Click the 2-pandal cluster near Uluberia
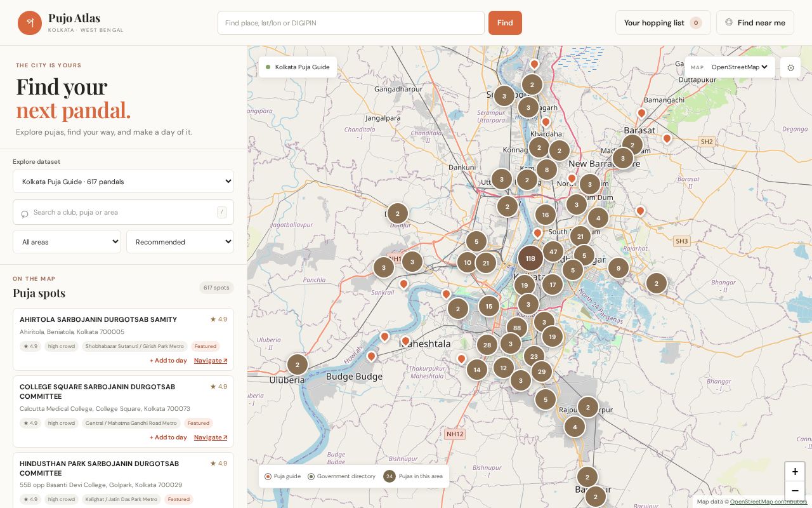 click(298, 365)
